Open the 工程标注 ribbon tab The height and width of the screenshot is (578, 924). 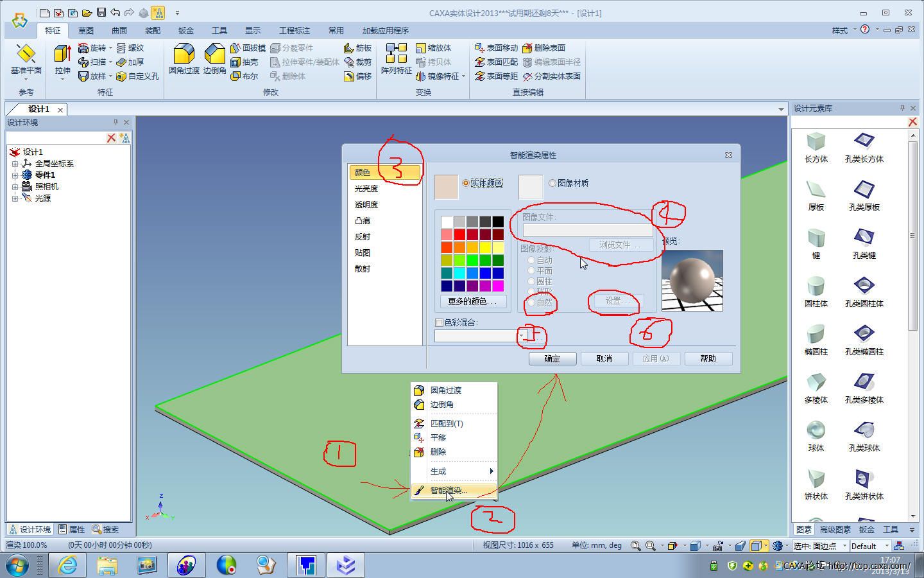295,30
